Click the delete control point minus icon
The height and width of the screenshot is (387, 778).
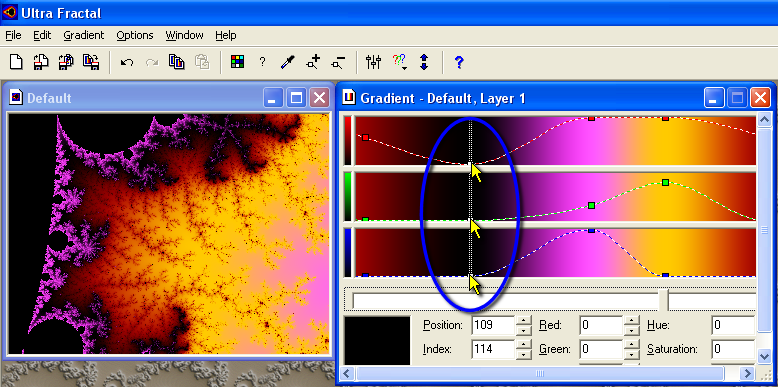coord(338,62)
